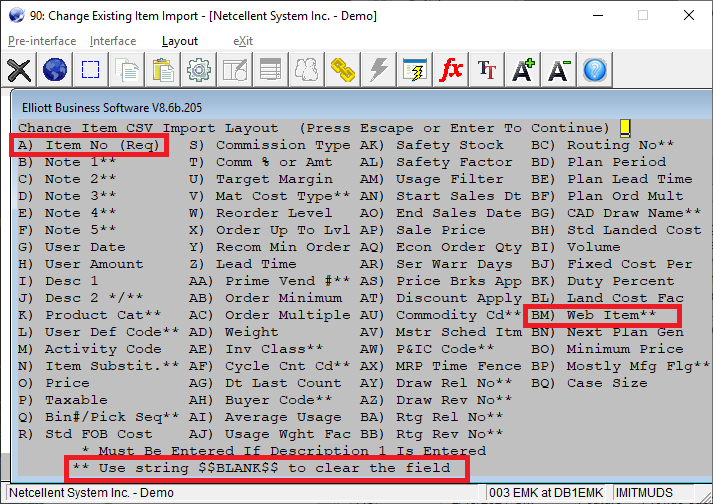Click the 'Case Size' field entry
713x504 pixels.
[589, 383]
